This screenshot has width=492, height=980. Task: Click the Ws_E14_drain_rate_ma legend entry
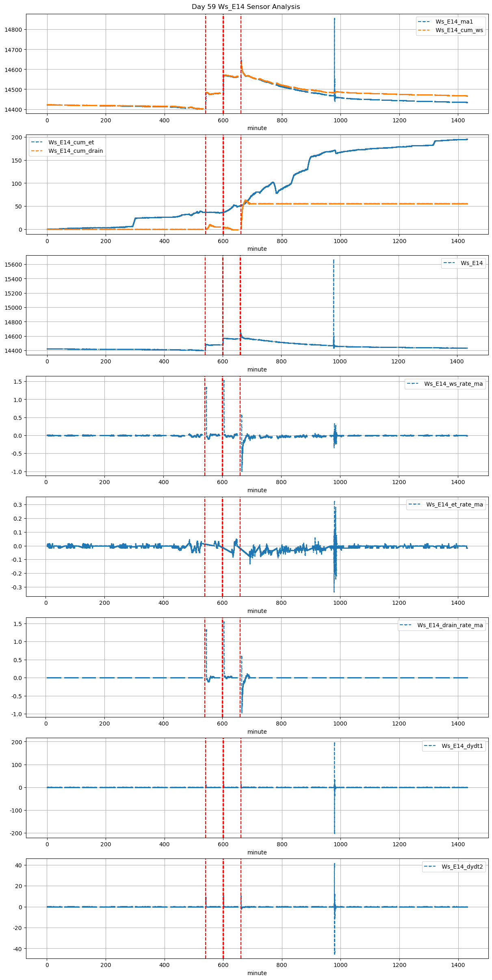(x=450, y=625)
